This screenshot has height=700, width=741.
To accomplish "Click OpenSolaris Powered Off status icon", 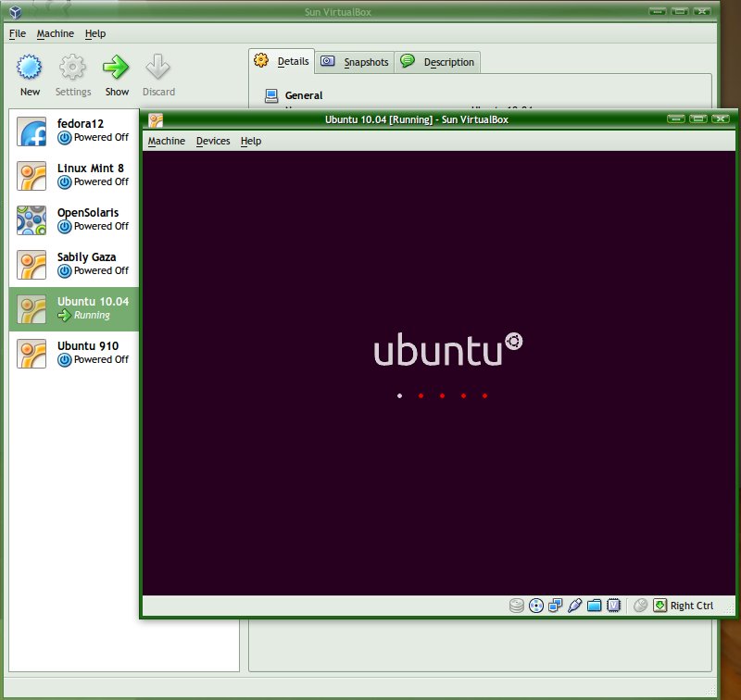I will coord(65,226).
